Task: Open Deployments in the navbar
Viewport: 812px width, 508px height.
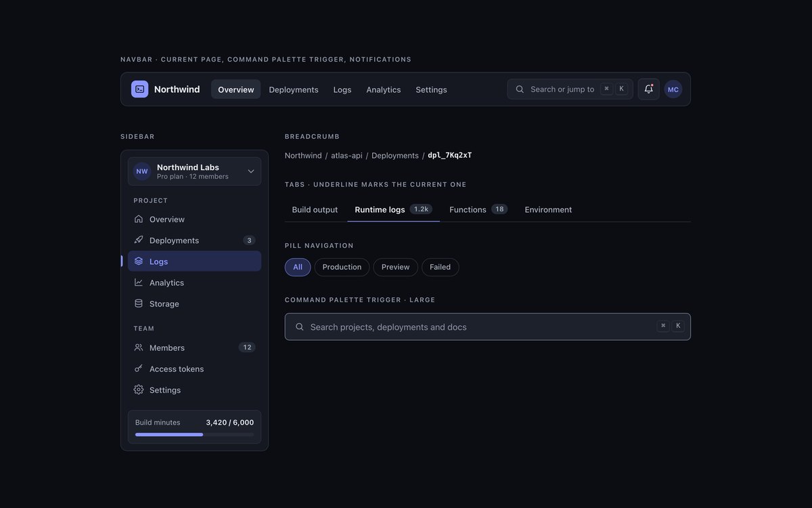Action: click(294, 89)
